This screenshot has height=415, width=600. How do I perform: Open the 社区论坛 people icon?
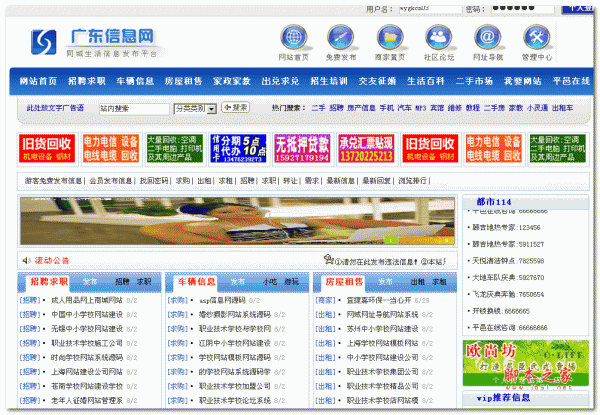click(x=439, y=37)
